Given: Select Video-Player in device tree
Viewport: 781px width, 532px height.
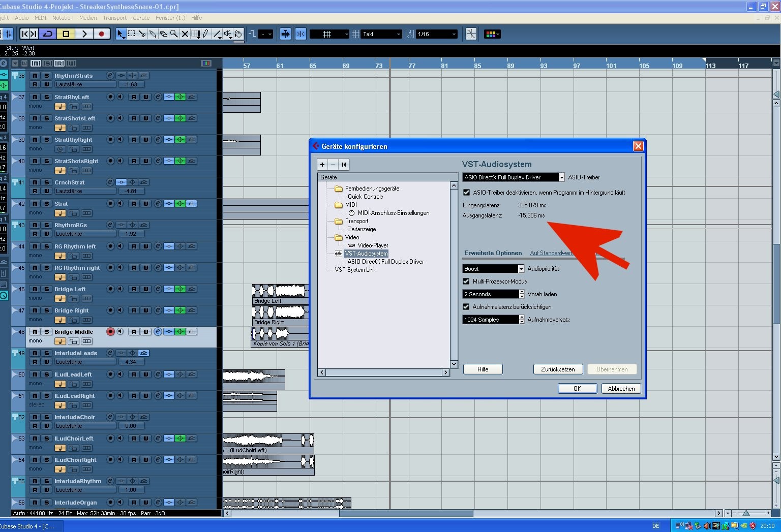Looking at the screenshot, I should (x=373, y=245).
